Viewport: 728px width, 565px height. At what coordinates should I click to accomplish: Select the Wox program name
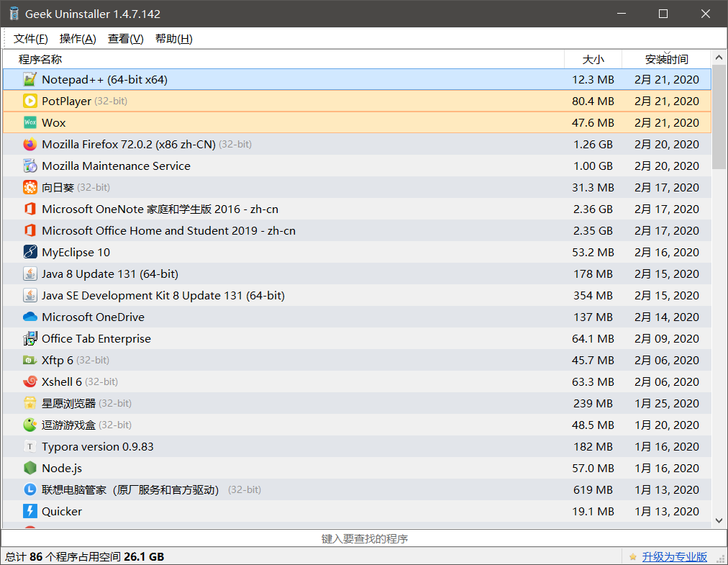pyautogui.click(x=54, y=122)
